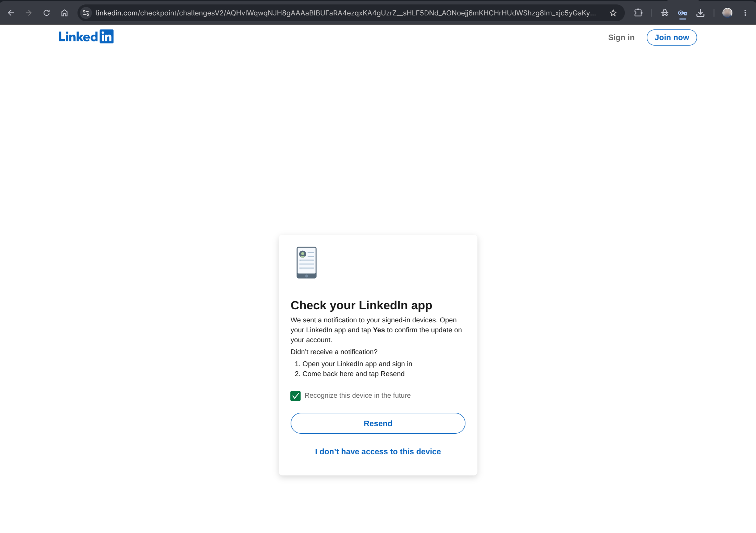Click the Recognize this device label text
This screenshot has width=756, height=533.
357,395
